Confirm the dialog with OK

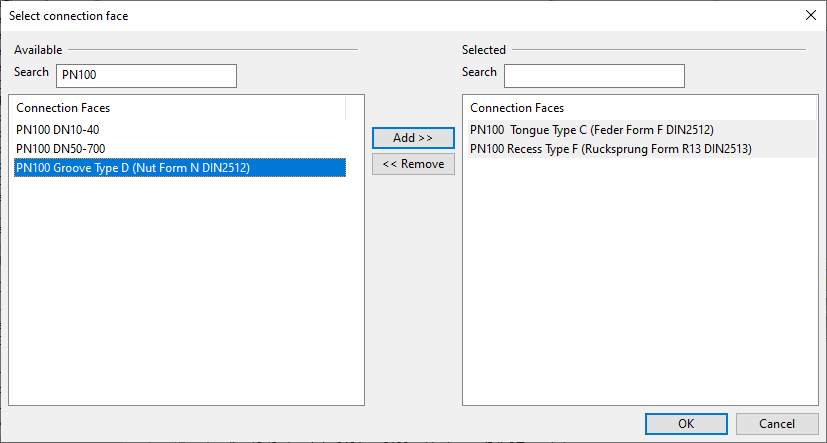coord(685,423)
